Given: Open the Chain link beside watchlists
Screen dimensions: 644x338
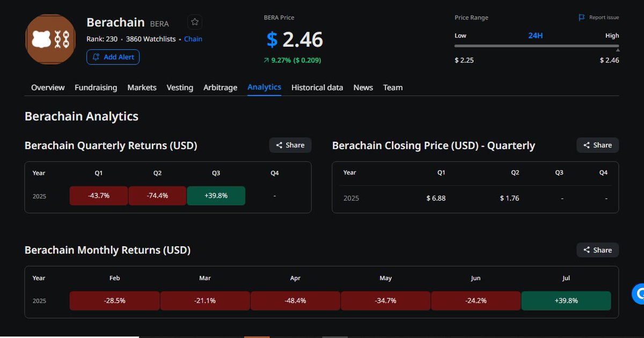Looking at the screenshot, I should 193,39.
